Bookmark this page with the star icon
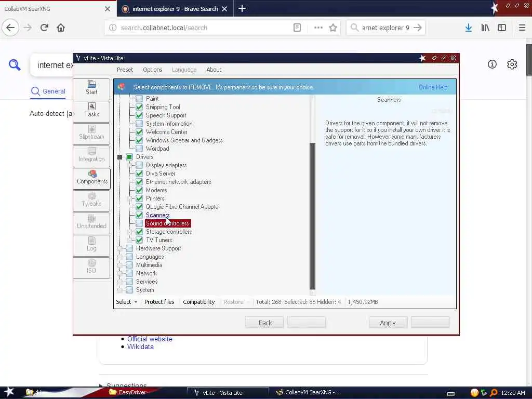Screen dimensions: 532x399 coord(333,28)
